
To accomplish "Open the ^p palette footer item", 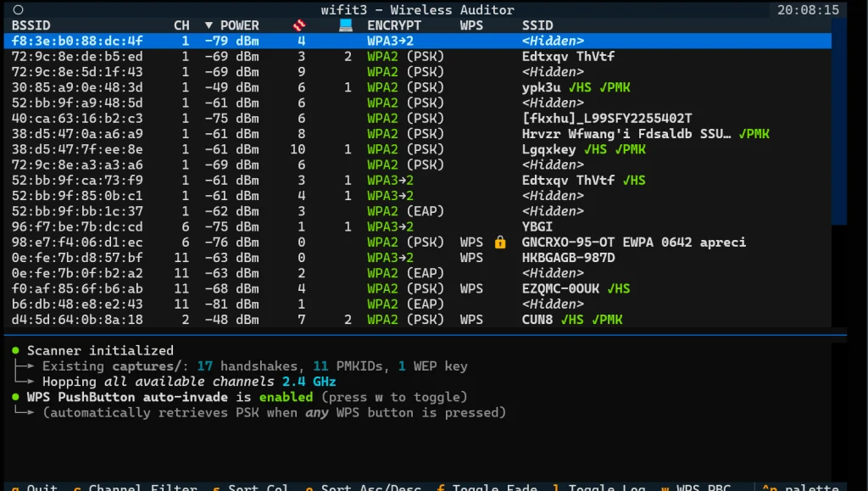I will pos(800,487).
